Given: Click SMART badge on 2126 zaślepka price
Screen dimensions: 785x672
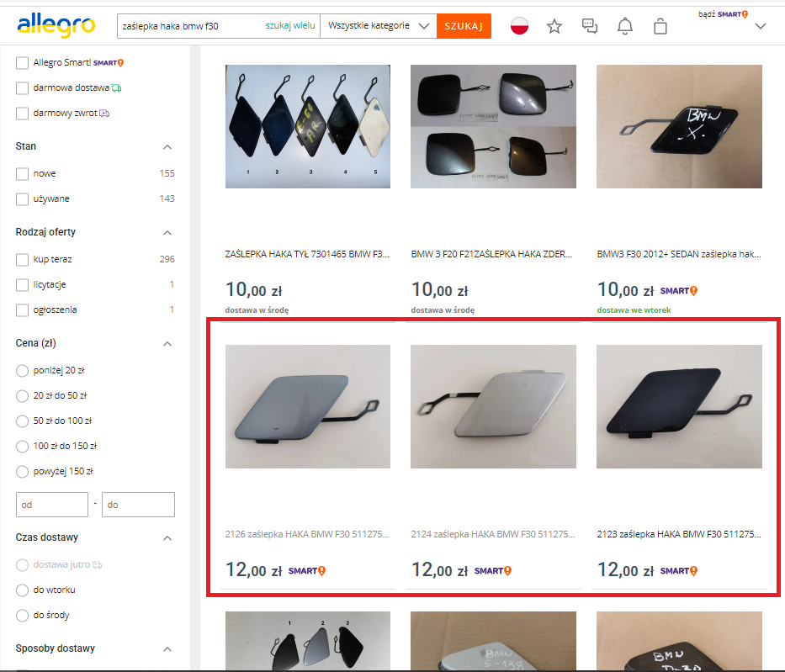Looking at the screenshot, I should [307, 571].
